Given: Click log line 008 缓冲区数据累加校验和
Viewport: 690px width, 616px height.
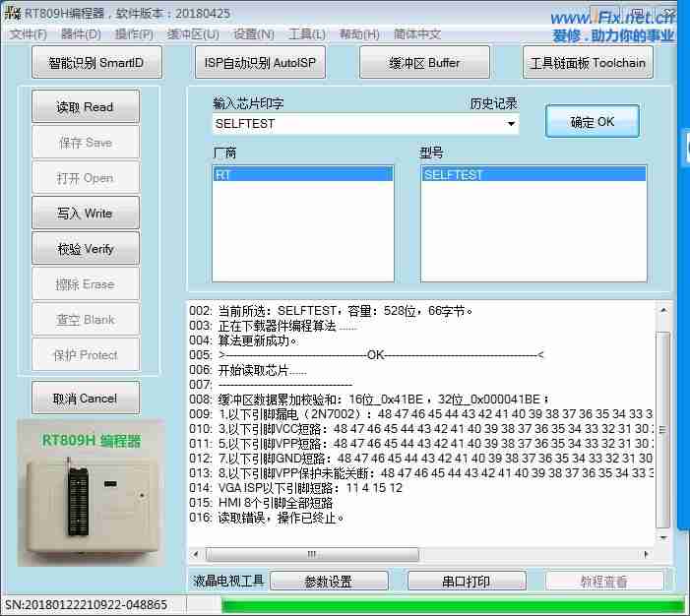Looking at the screenshot, I should tap(370, 400).
